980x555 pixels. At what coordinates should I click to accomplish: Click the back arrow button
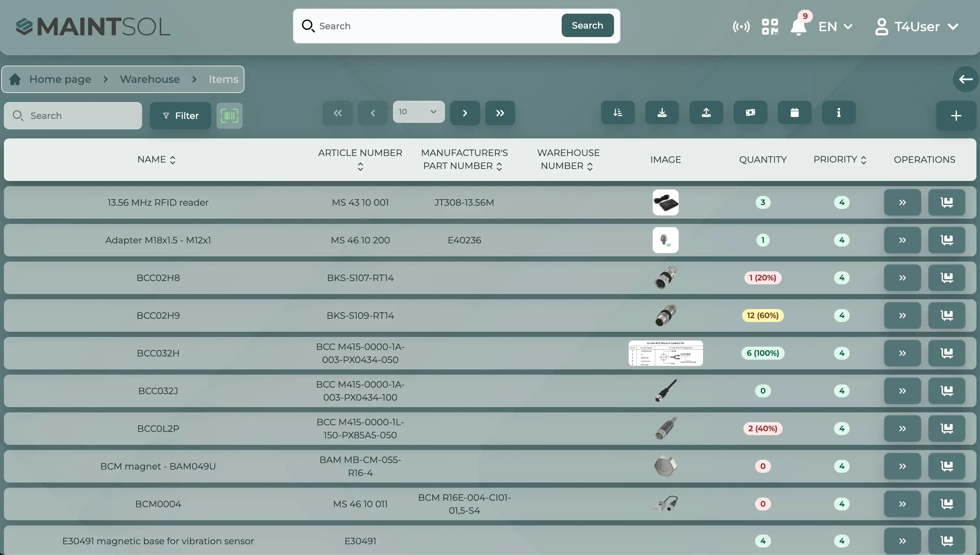click(966, 79)
